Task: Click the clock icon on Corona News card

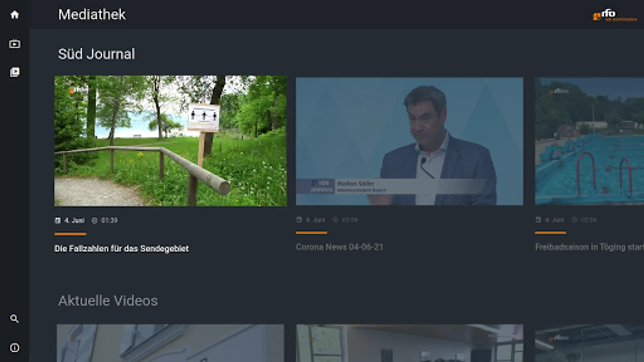Action: pos(335,220)
